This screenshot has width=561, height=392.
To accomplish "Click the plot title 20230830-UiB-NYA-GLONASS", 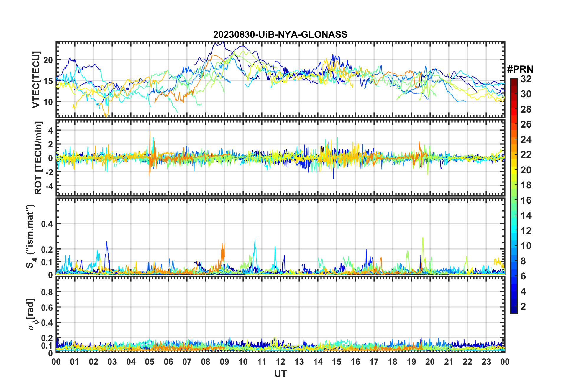I will 280,35.
